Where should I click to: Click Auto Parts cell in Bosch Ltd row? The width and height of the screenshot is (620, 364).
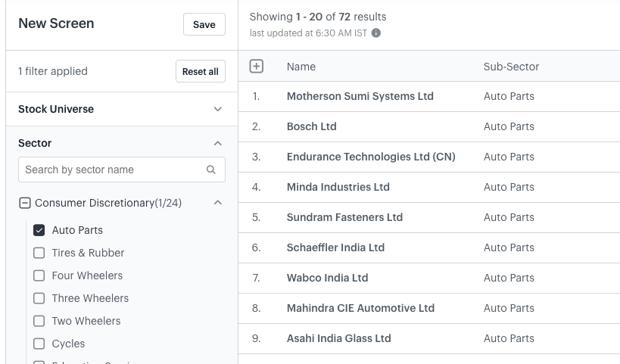(509, 126)
